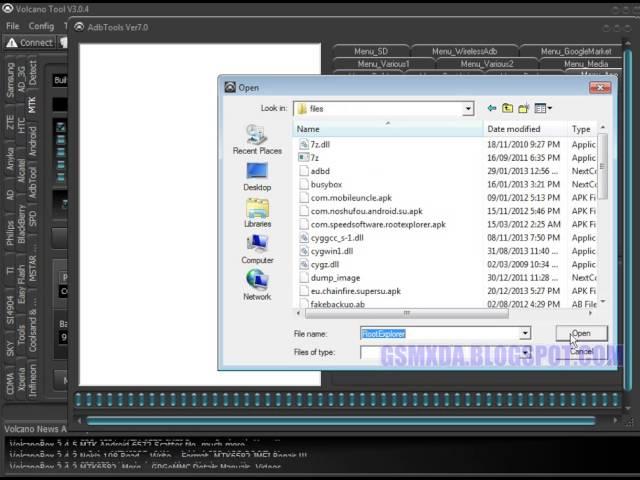The height and width of the screenshot is (480, 640).
Task: Select the 7z.dll file icon
Action: coord(304,144)
